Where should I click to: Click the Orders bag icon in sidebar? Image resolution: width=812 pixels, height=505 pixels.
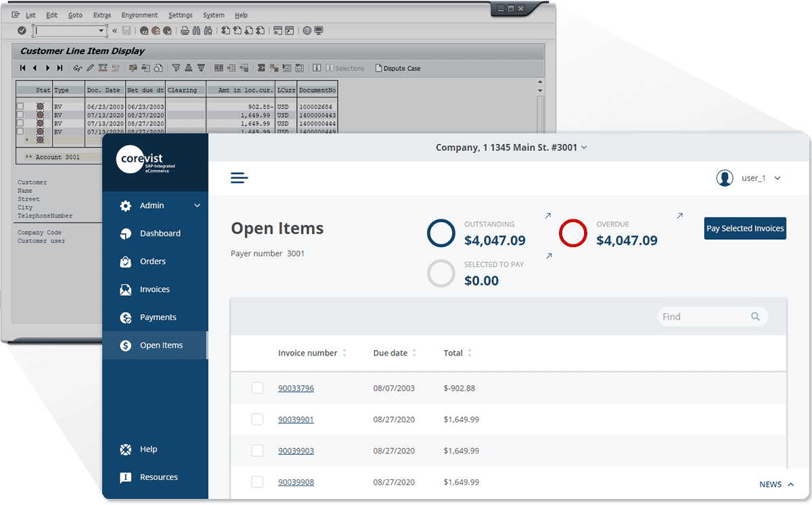(125, 261)
